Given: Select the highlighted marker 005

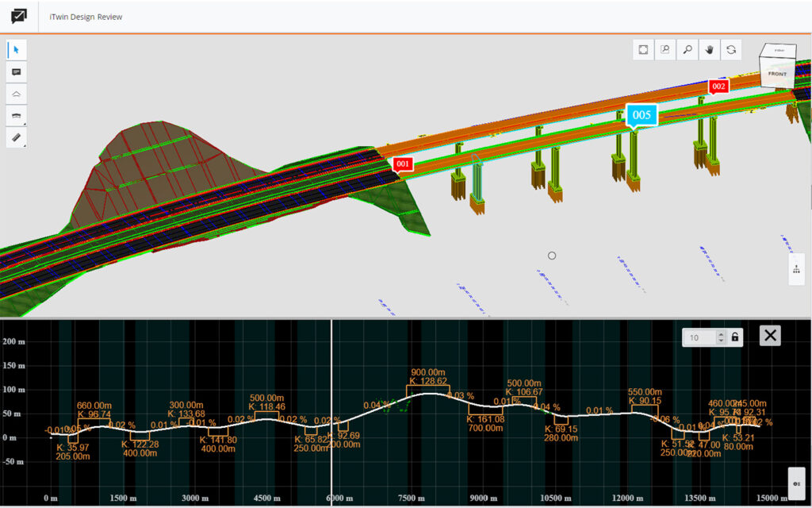Looking at the screenshot, I should [x=641, y=115].
